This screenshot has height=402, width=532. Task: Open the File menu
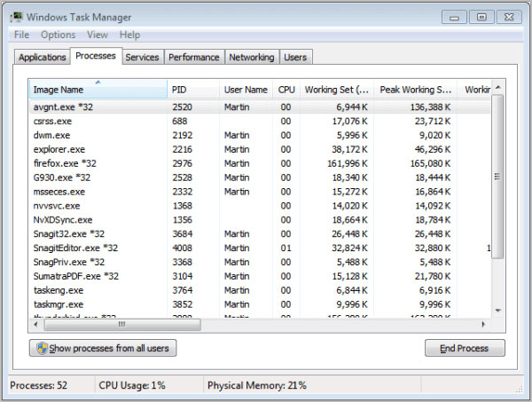(x=21, y=35)
